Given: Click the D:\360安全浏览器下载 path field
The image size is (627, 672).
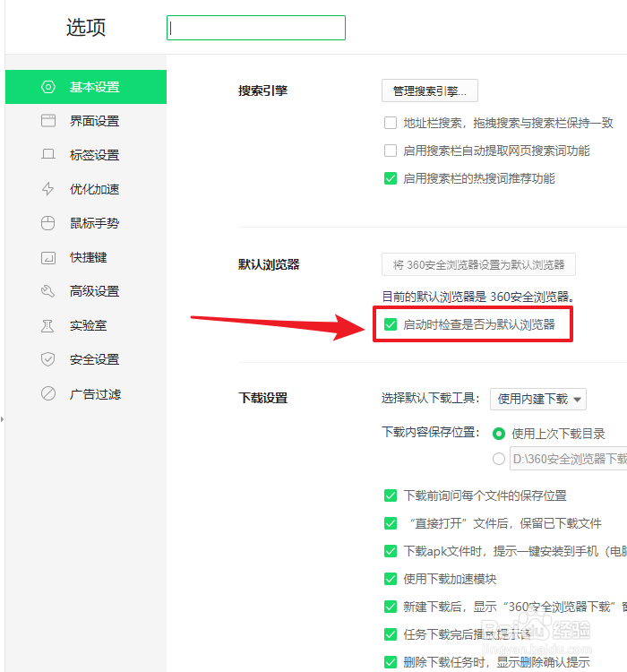Looking at the screenshot, I should click(x=568, y=459).
